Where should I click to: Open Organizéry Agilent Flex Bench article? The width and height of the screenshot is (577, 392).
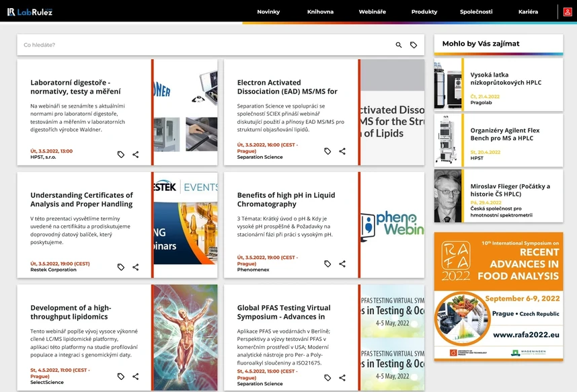[505, 134]
